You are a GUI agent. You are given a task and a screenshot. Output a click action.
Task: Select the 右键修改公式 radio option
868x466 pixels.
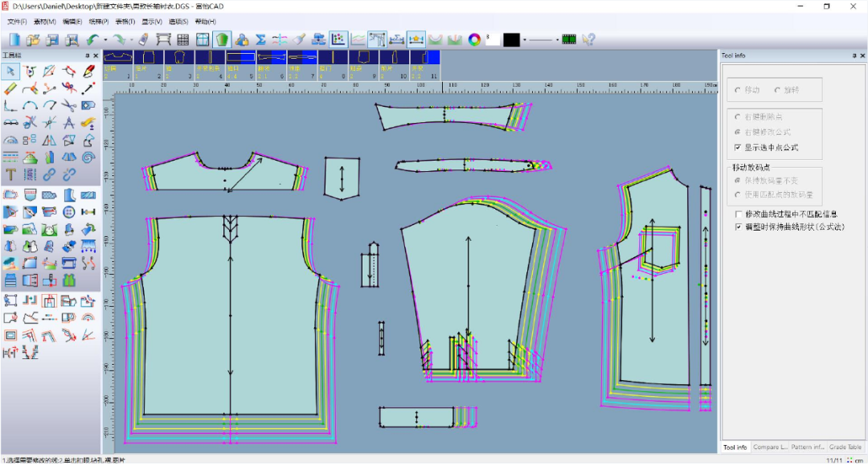pos(737,133)
